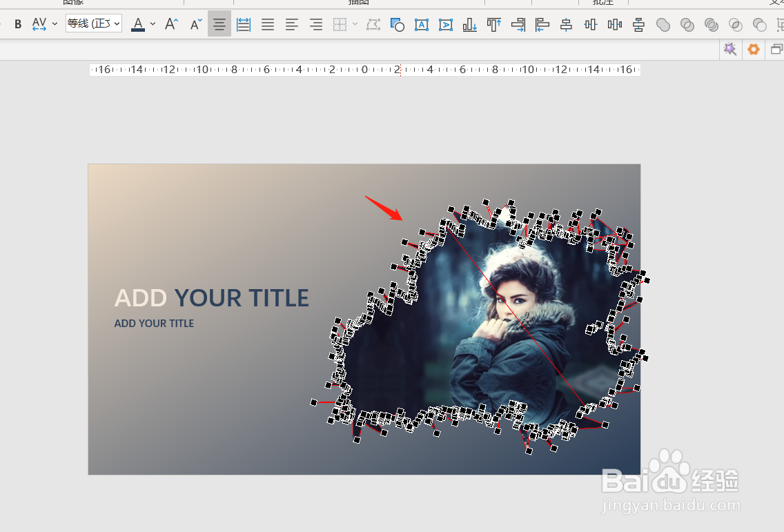Insert a horizontal text box
This screenshot has height=532, width=784.
[422, 24]
